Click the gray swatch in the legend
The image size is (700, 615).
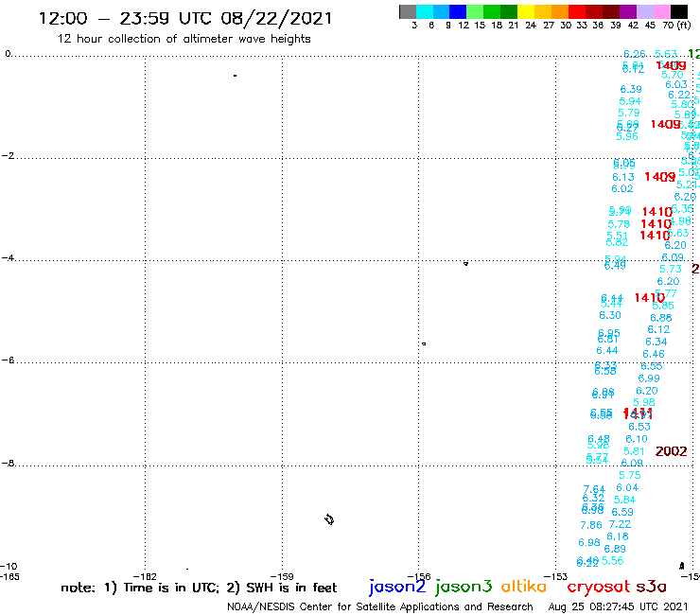(x=408, y=11)
